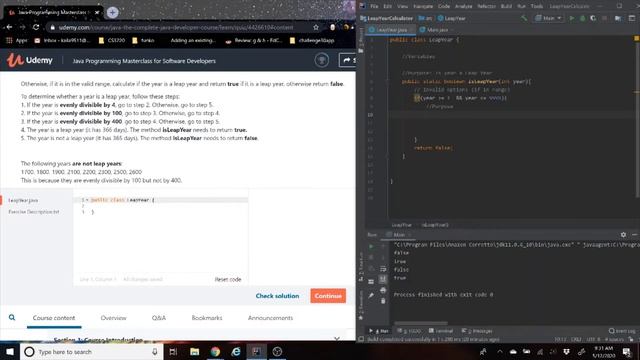
Task: Click inside the Udemy code editor
Action: click(160, 237)
